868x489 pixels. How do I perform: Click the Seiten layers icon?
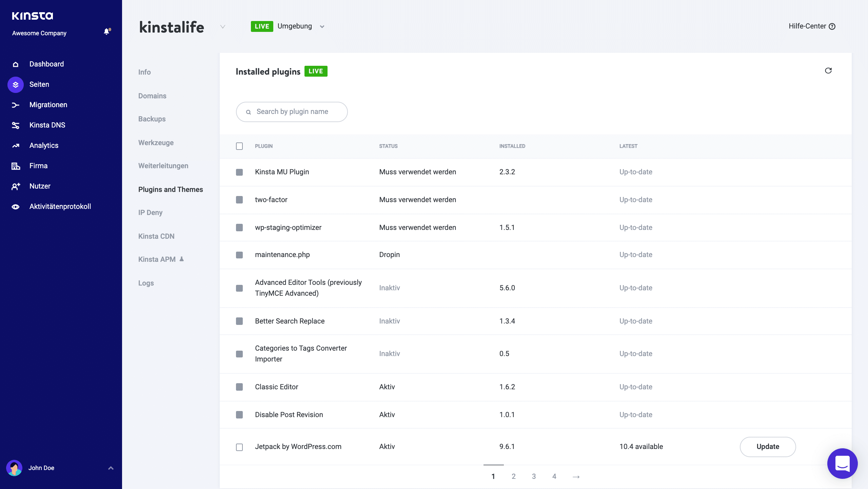click(x=16, y=84)
